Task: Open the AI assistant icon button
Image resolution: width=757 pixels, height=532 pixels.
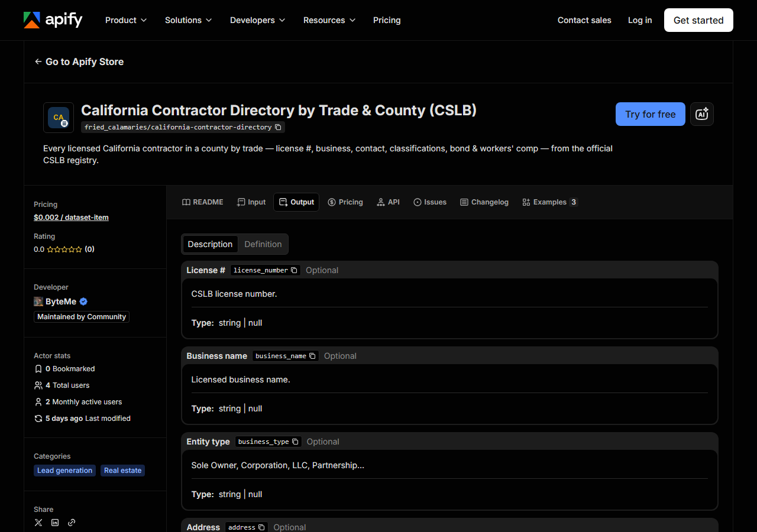Action: pyautogui.click(x=702, y=114)
